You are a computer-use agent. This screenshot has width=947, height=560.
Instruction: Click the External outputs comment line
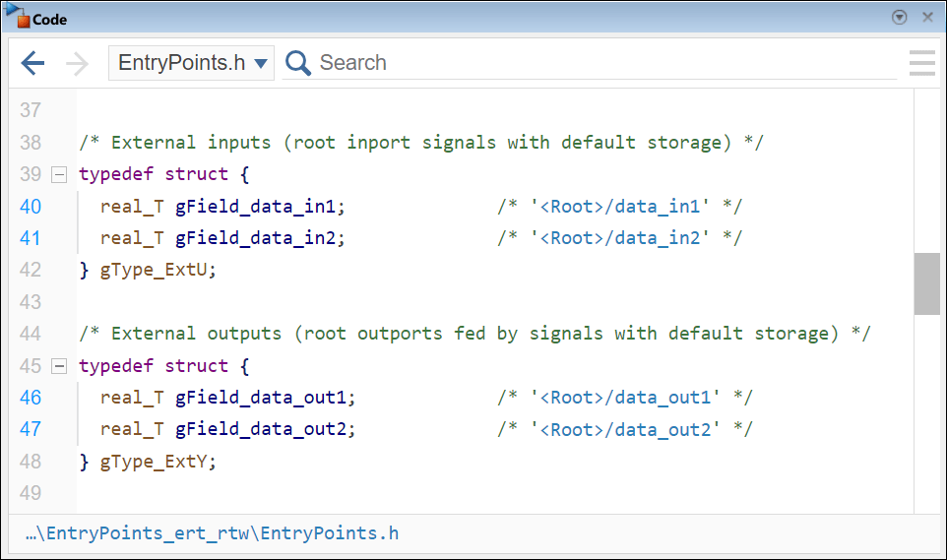coord(475,334)
